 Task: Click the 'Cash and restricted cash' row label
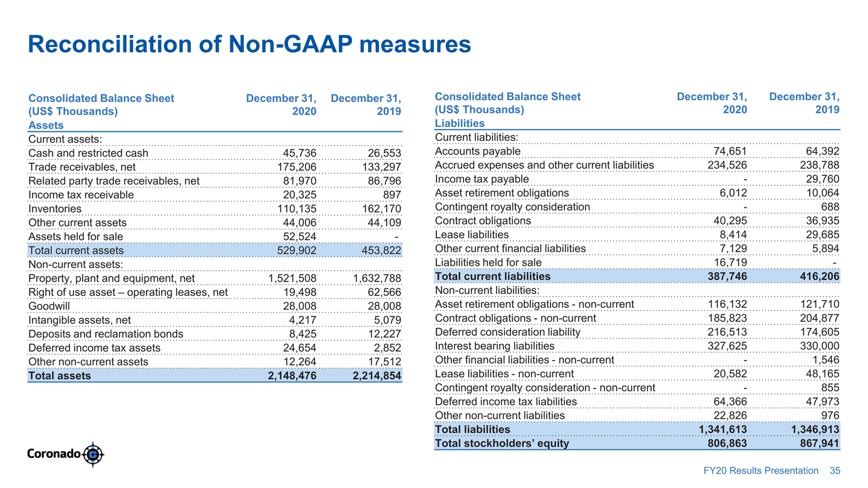(x=88, y=153)
